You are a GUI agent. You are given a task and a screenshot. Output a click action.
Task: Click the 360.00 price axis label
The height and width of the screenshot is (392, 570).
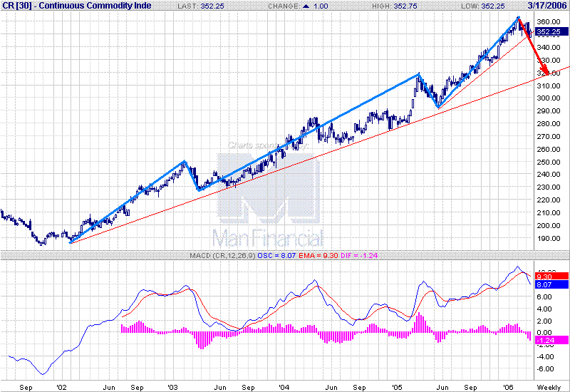548,22
